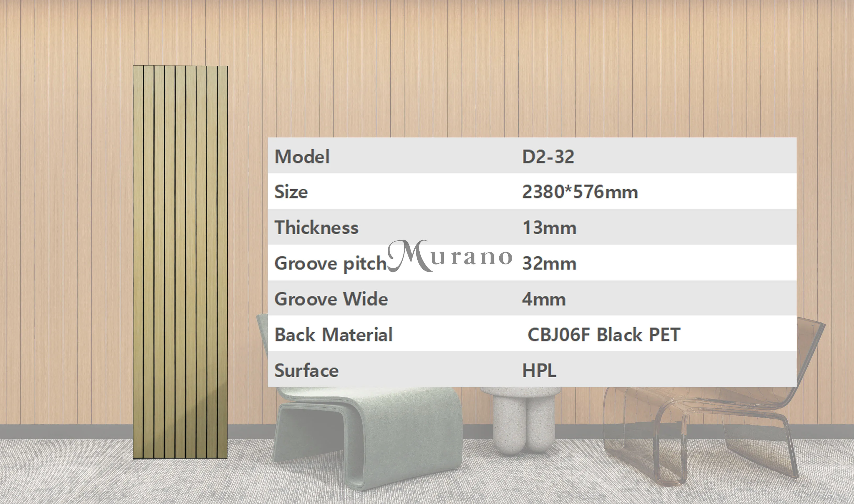Click the 13mm thickness value
Viewport: 854px width, 504px height.
[x=549, y=228]
